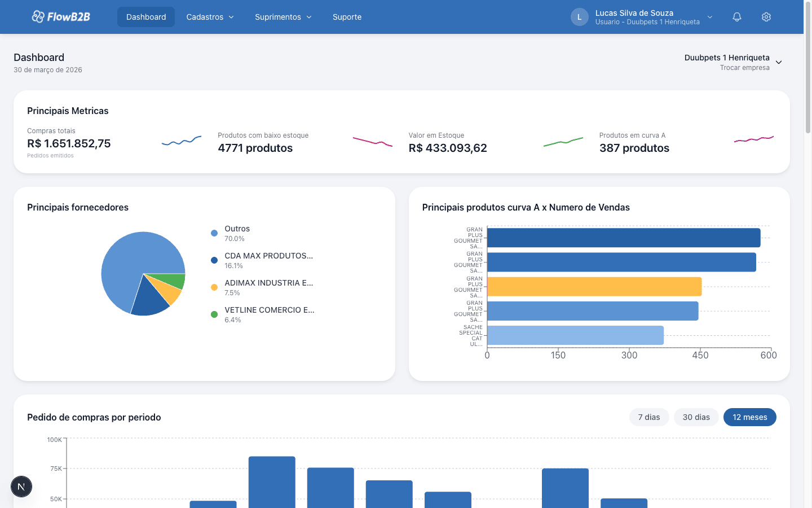Open the Suprimentos menu

point(283,17)
